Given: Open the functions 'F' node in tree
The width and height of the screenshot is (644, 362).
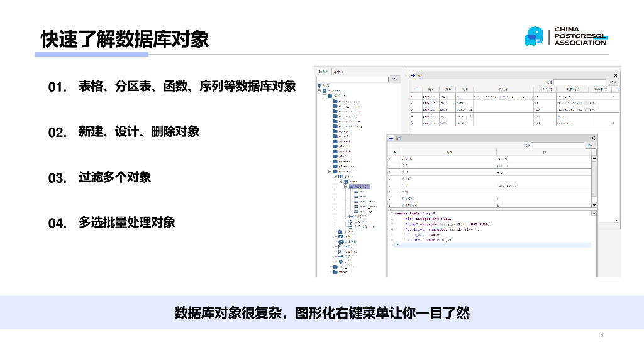Looking at the screenshot, I should pos(340,246).
